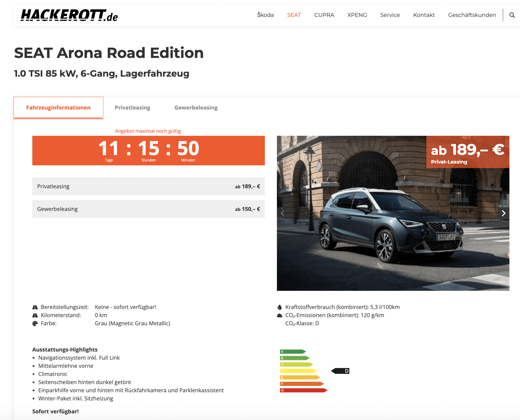Click the black D efficiency class marker

[x=340, y=371]
